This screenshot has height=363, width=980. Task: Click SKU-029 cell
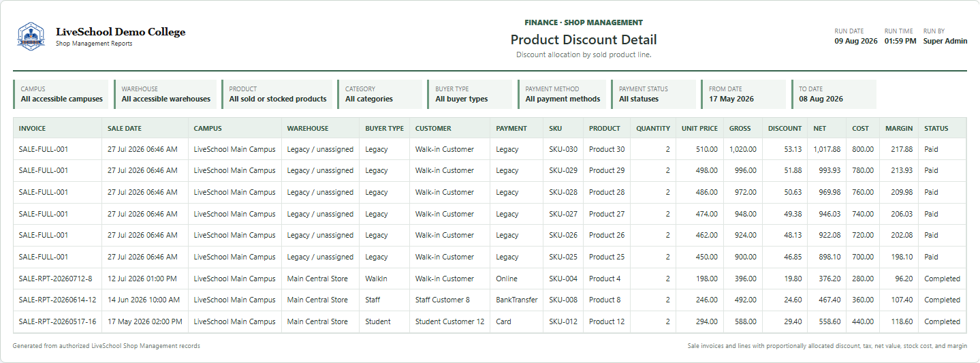click(x=563, y=170)
